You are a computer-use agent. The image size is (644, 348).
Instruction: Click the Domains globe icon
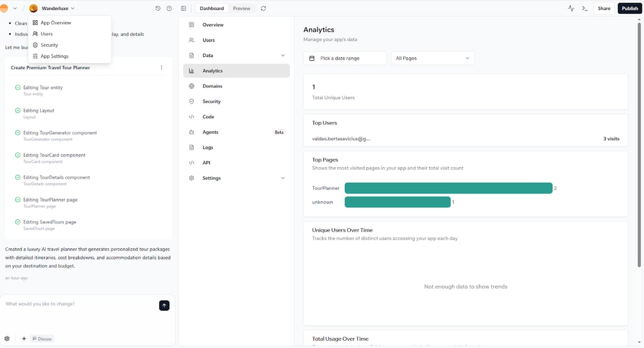191,86
